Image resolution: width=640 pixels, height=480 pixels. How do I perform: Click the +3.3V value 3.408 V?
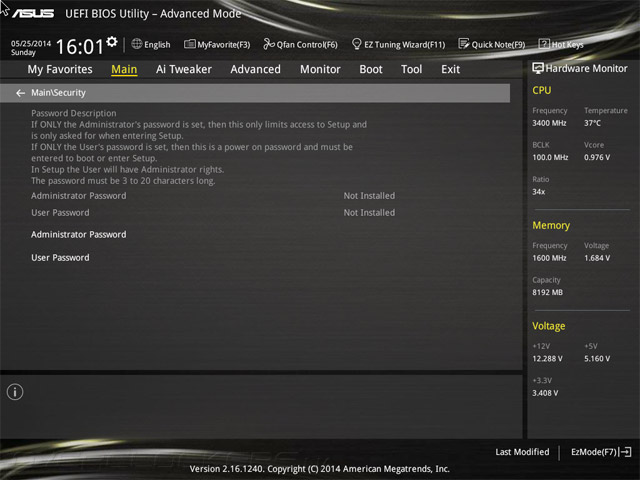tap(545, 393)
